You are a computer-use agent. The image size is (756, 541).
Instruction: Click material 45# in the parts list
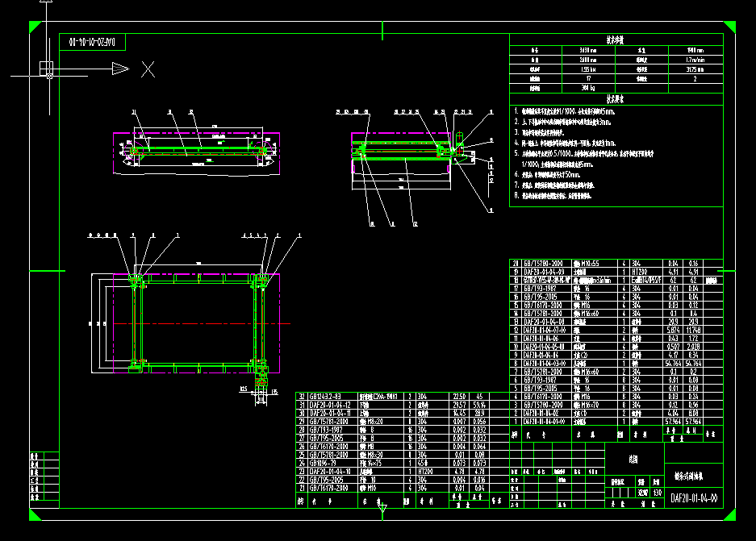coord(424,464)
